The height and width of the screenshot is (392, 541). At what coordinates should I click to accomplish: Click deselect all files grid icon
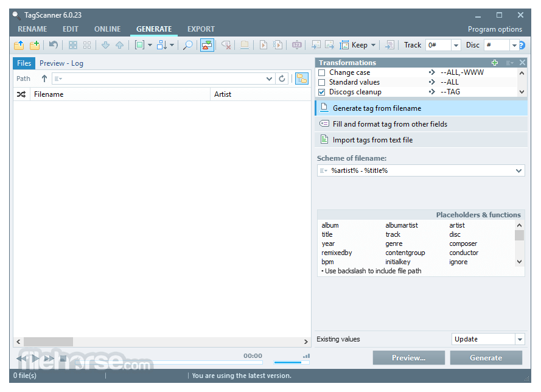coord(87,45)
